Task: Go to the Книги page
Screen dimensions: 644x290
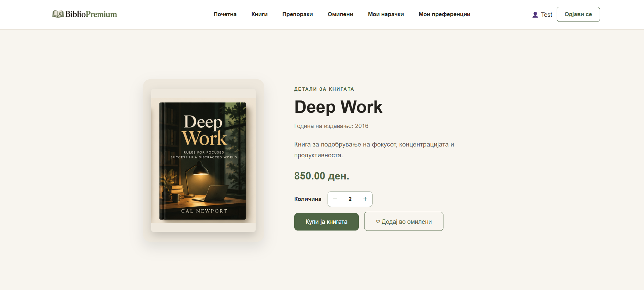Action: [x=259, y=14]
